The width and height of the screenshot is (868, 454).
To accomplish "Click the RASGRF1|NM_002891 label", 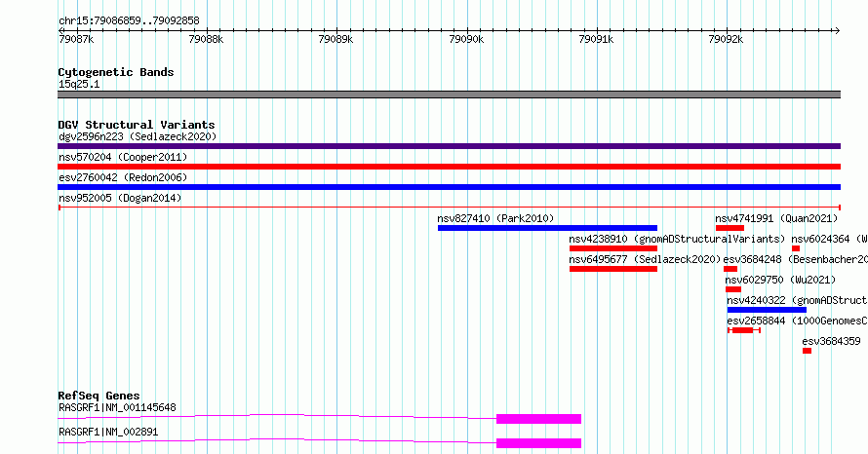I will (x=108, y=432).
